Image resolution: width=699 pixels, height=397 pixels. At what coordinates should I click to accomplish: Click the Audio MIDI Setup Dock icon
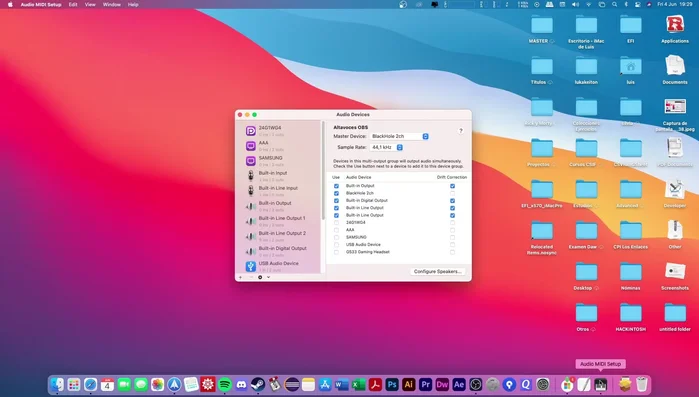click(x=600, y=385)
